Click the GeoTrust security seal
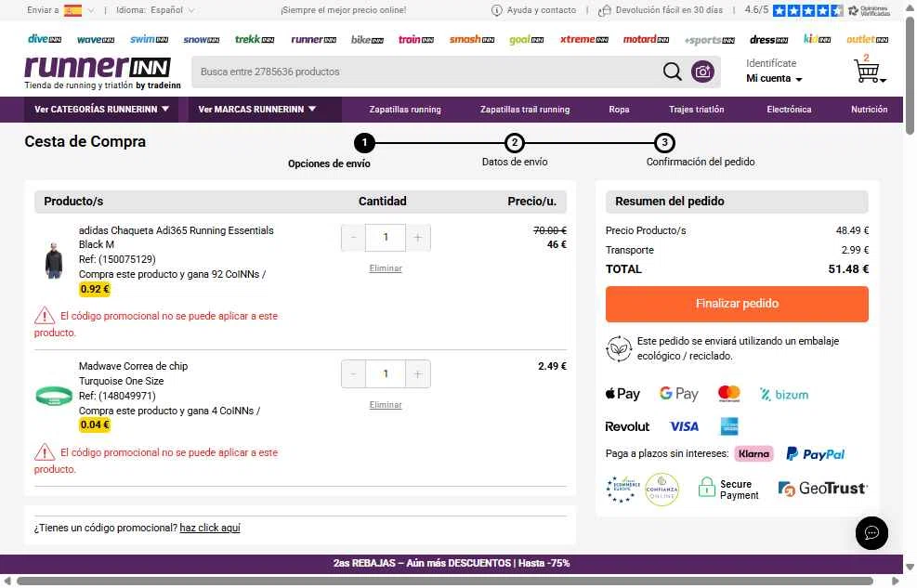 (x=822, y=488)
